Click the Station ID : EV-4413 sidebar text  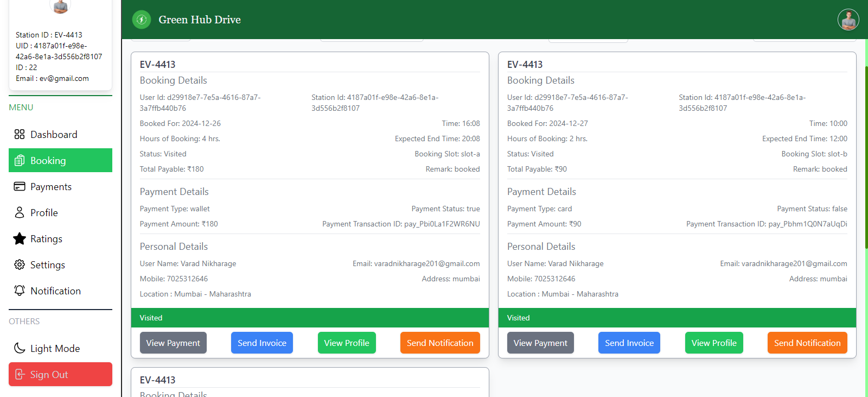49,35
